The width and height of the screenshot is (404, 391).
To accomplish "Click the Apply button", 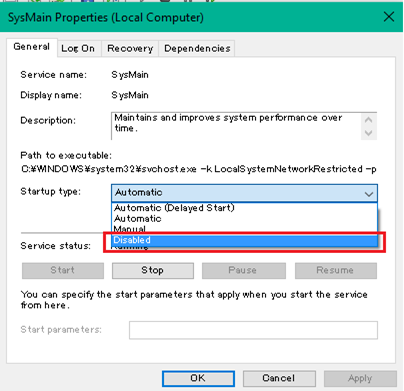I will pyautogui.click(x=360, y=378).
